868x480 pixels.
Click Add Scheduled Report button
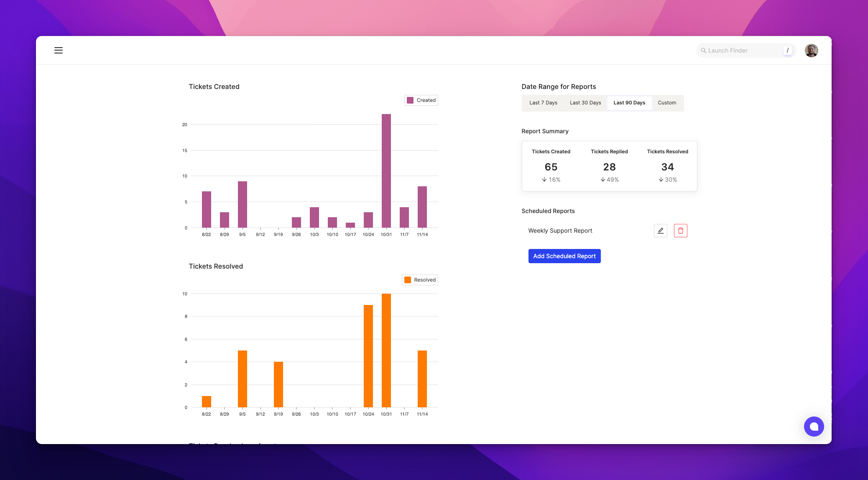click(564, 256)
